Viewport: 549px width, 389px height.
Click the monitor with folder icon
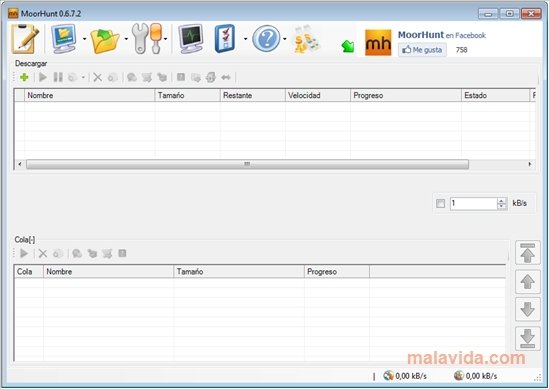pos(64,39)
